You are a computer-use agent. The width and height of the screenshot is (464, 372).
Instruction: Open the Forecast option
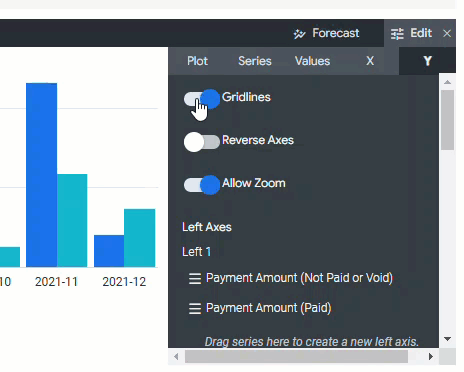326,33
